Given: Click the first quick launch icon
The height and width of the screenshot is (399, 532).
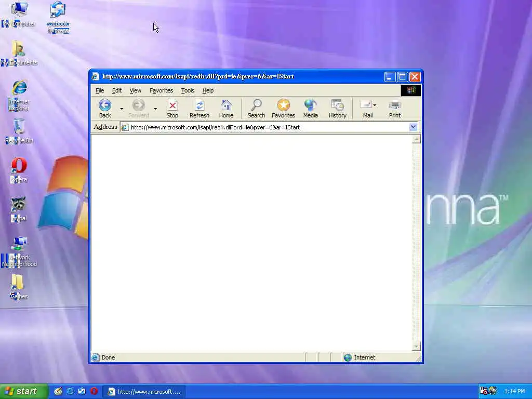Looking at the screenshot, I should tap(58, 391).
